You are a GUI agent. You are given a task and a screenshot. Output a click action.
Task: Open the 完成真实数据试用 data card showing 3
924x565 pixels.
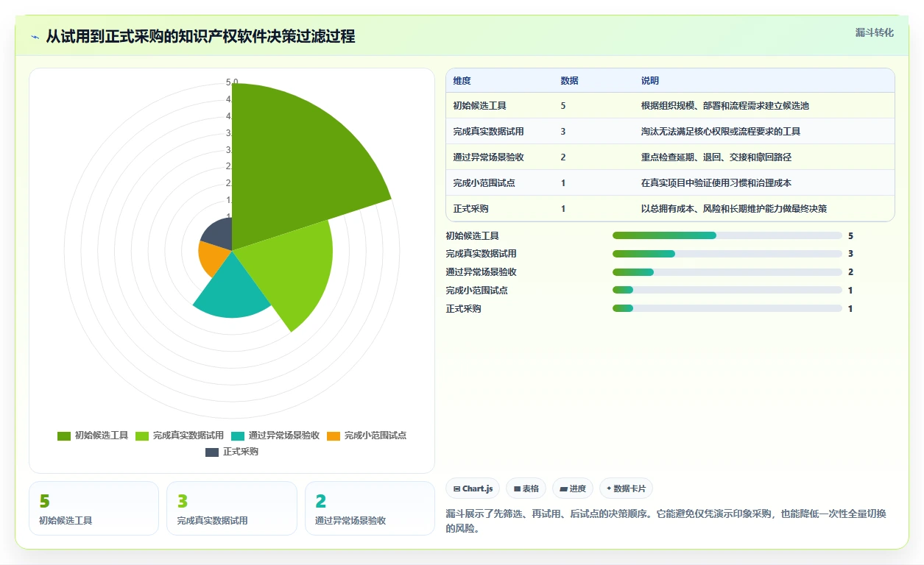pos(232,508)
